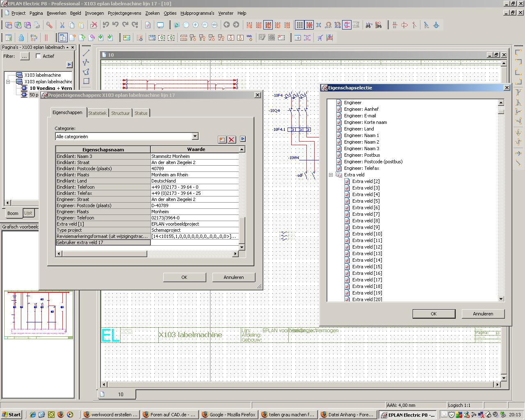Click OK in Projecteigenschappen dialog
Viewport: 525px width, 420px height.
[184, 277]
